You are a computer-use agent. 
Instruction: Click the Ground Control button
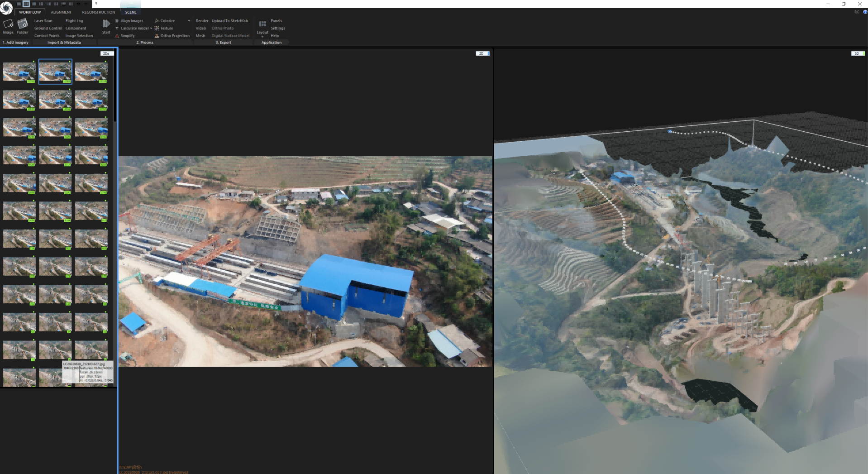pos(48,28)
